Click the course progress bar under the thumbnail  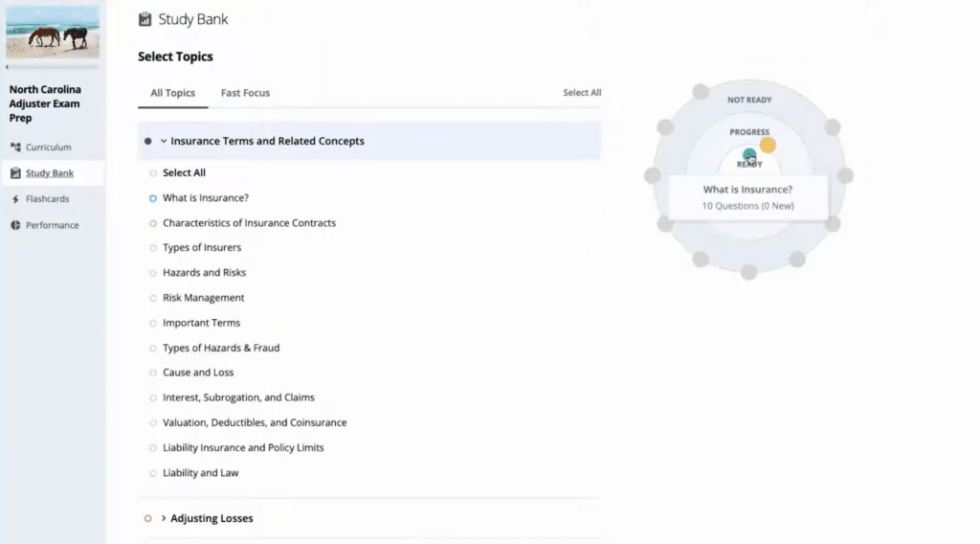coord(53,67)
